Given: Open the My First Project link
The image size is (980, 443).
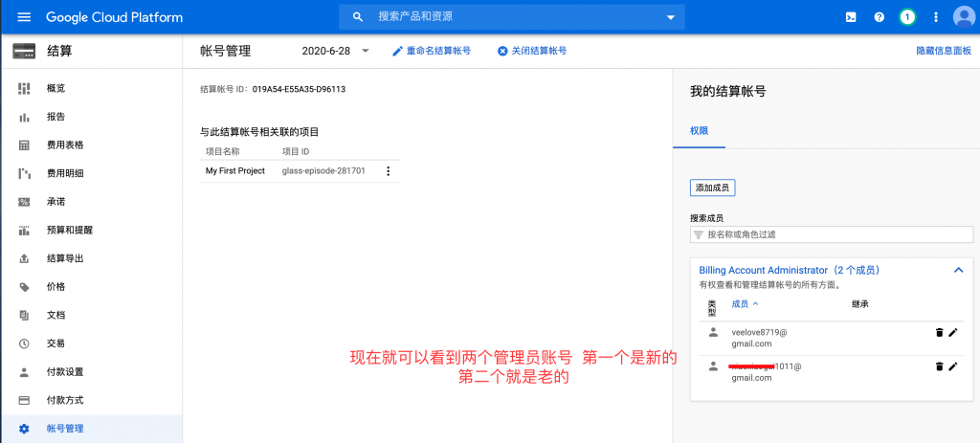Looking at the screenshot, I should [235, 170].
